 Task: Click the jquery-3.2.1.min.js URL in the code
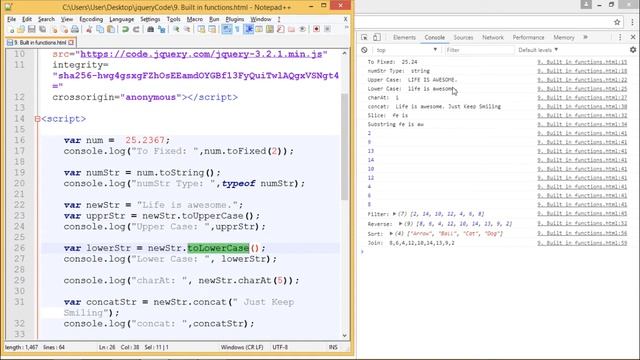point(201,54)
